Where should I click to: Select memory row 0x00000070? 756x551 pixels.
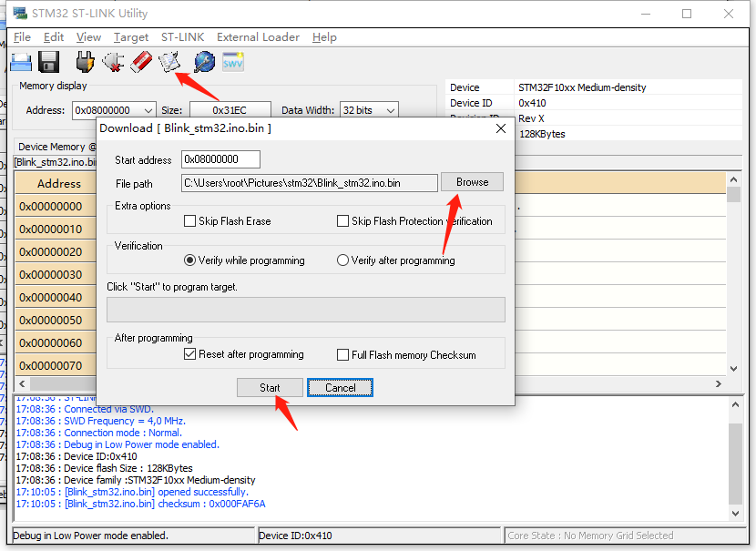coord(56,365)
